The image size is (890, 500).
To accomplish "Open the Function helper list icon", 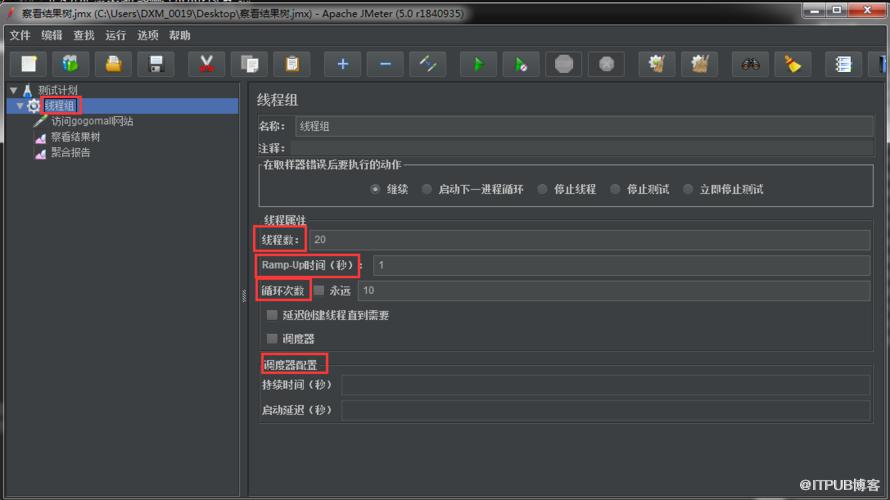I will (843, 64).
